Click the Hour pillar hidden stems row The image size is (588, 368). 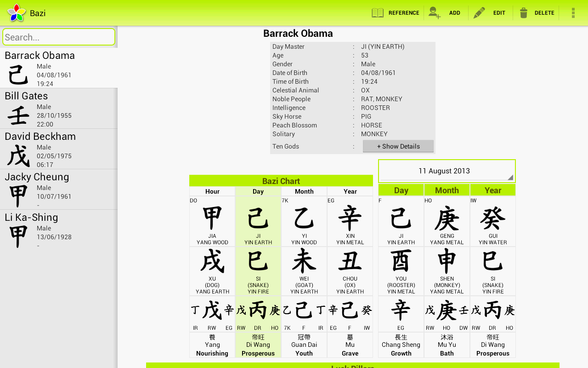(x=212, y=314)
